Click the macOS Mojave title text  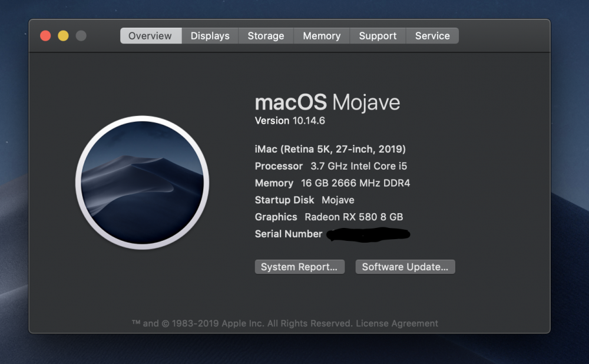pyautogui.click(x=327, y=102)
